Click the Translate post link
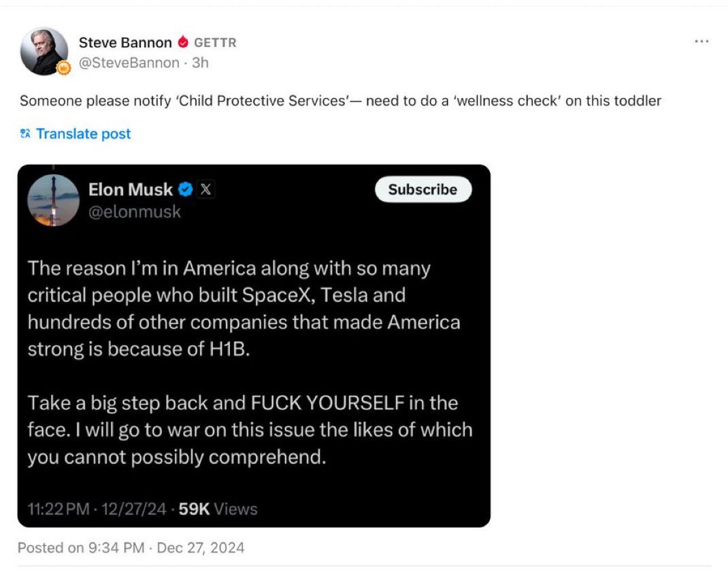728x575 pixels. tap(83, 134)
